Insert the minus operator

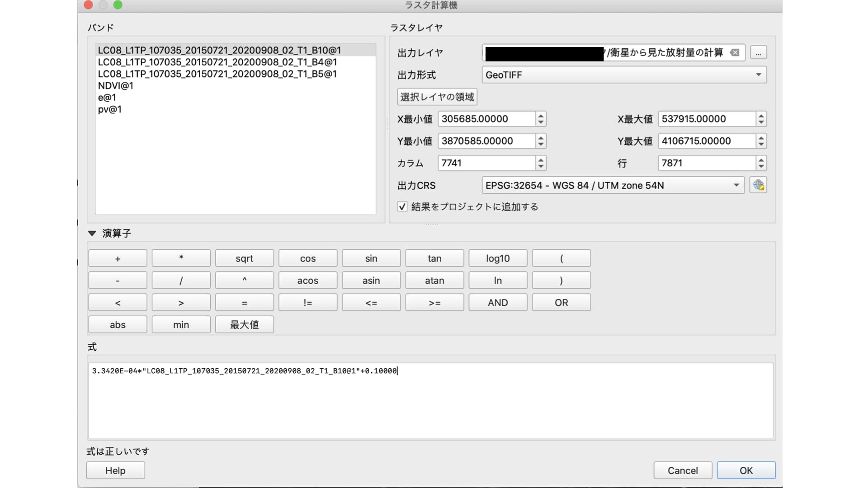click(118, 281)
